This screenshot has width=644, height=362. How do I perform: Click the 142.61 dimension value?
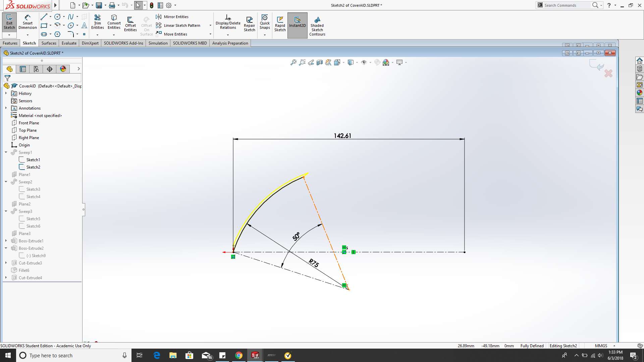(342, 136)
